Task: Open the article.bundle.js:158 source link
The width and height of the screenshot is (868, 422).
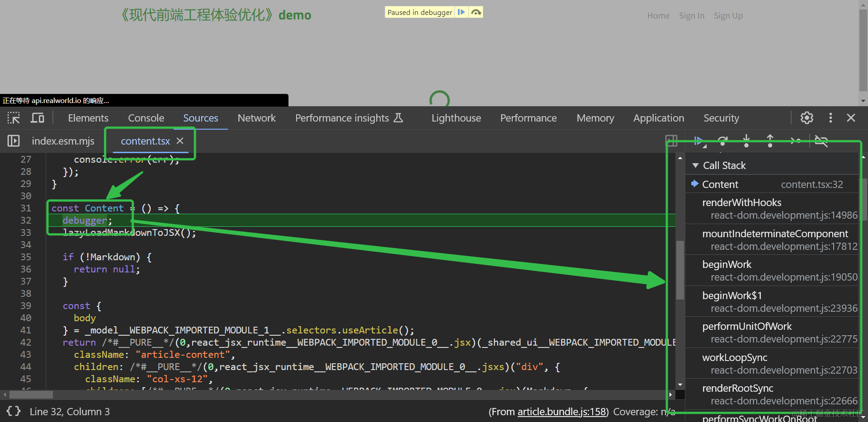Action: click(x=562, y=412)
